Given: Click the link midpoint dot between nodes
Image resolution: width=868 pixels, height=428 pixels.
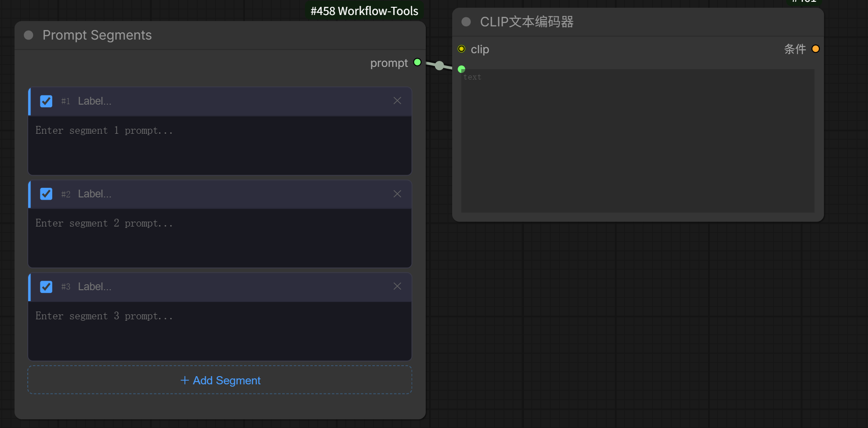Looking at the screenshot, I should coord(439,65).
